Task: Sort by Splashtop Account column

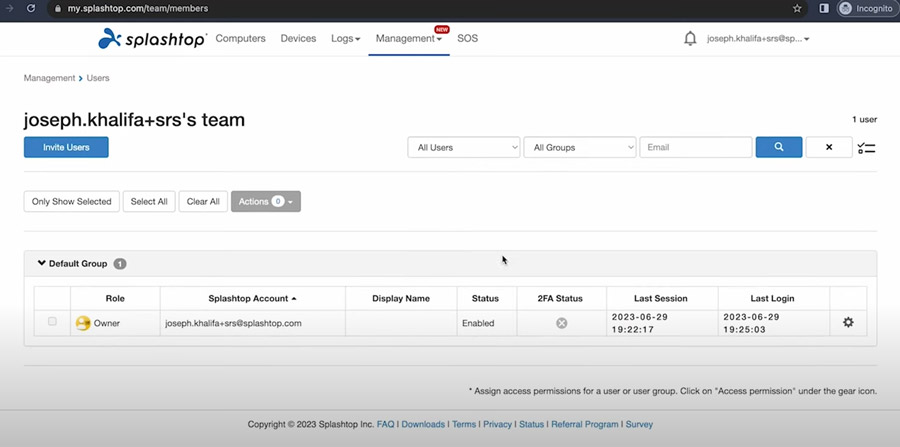Action: click(253, 298)
